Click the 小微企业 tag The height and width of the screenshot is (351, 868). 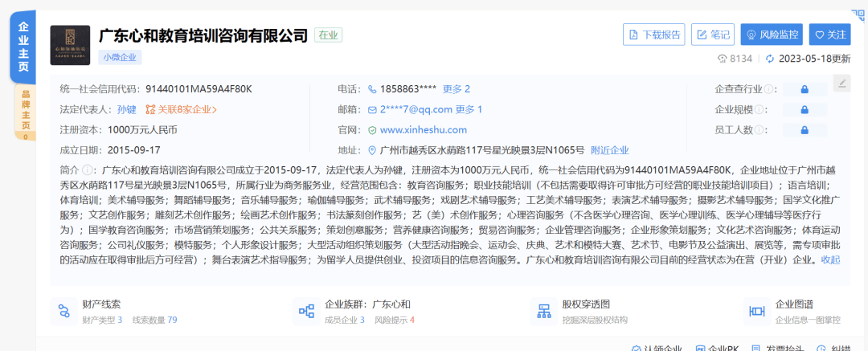pyautogui.click(x=120, y=57)
